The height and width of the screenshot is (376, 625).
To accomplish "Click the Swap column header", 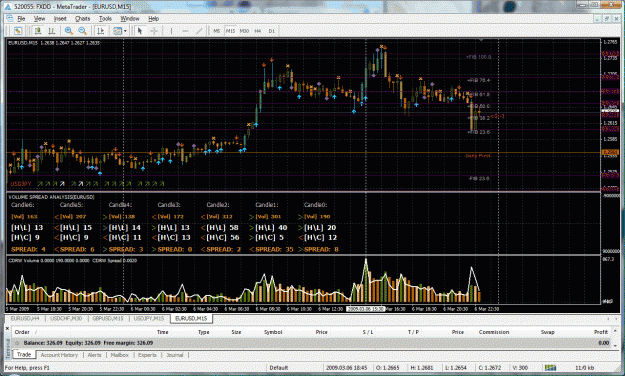I will (548, 332).
